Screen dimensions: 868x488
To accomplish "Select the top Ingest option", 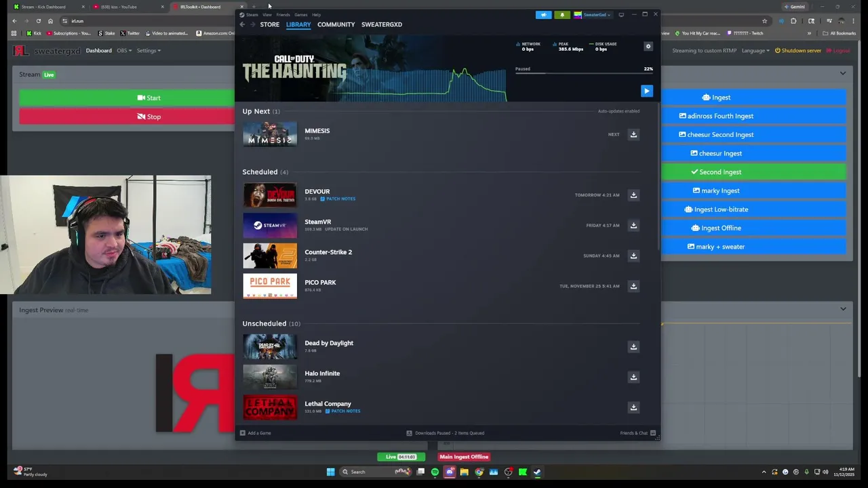I will point(753,98).
